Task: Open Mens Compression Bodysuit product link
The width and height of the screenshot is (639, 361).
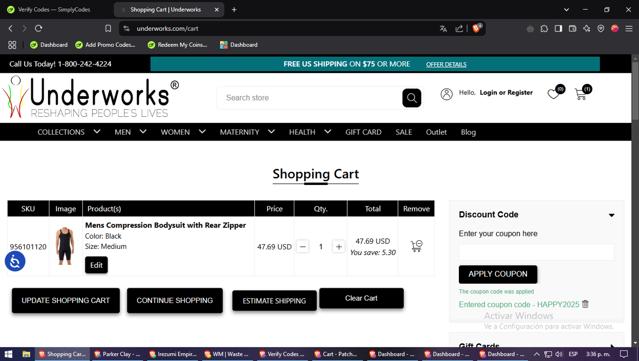Action: coord(165,225)
